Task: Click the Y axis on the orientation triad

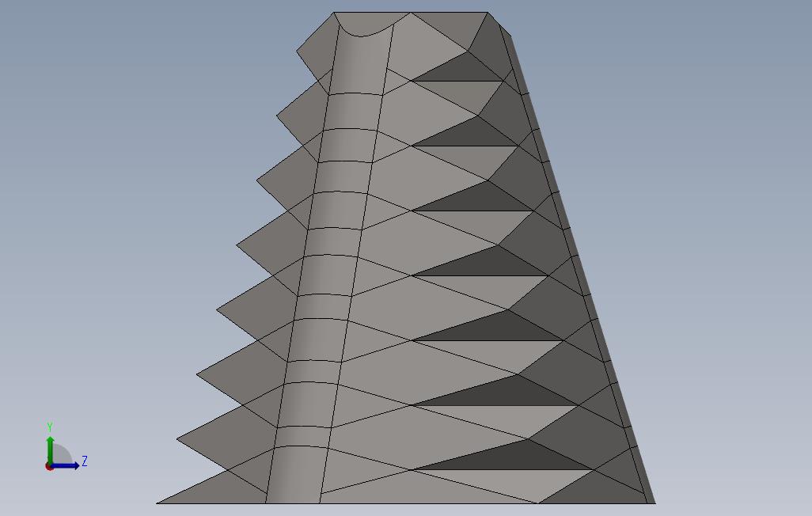Action: point(50,450)
